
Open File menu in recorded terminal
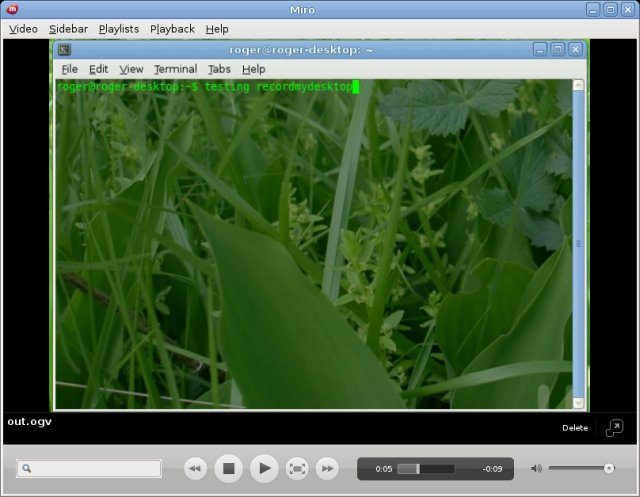(x=70, y=69)
